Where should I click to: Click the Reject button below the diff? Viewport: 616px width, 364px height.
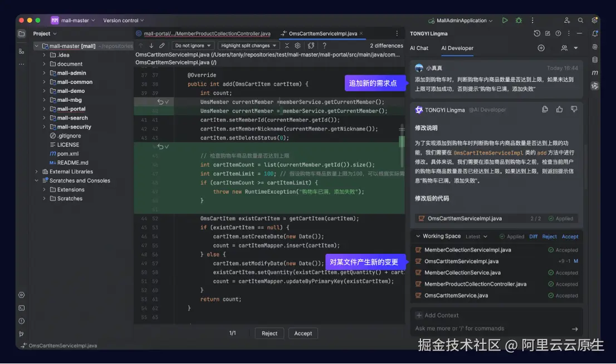270,333
